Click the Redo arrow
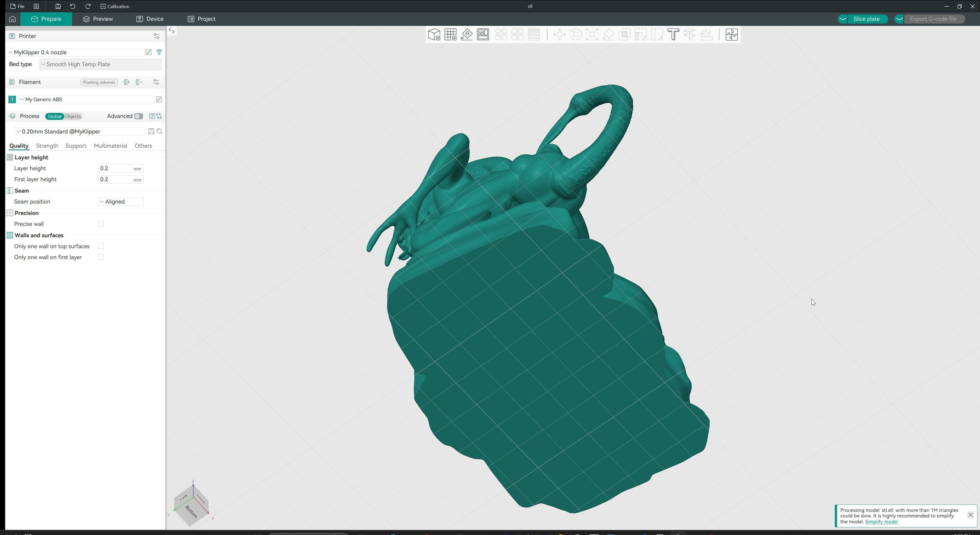This screenshot has width=980, height=535. 88,6
